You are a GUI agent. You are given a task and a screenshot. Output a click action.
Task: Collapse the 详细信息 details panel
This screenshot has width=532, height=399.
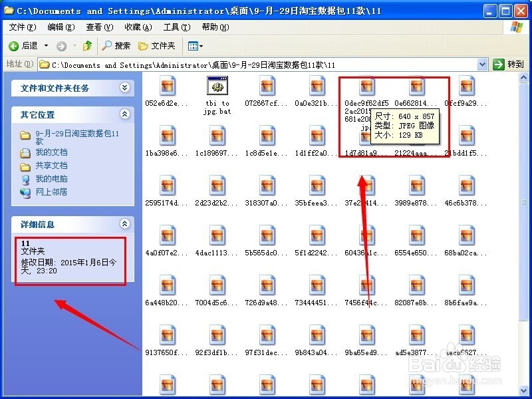pos(124,223)
